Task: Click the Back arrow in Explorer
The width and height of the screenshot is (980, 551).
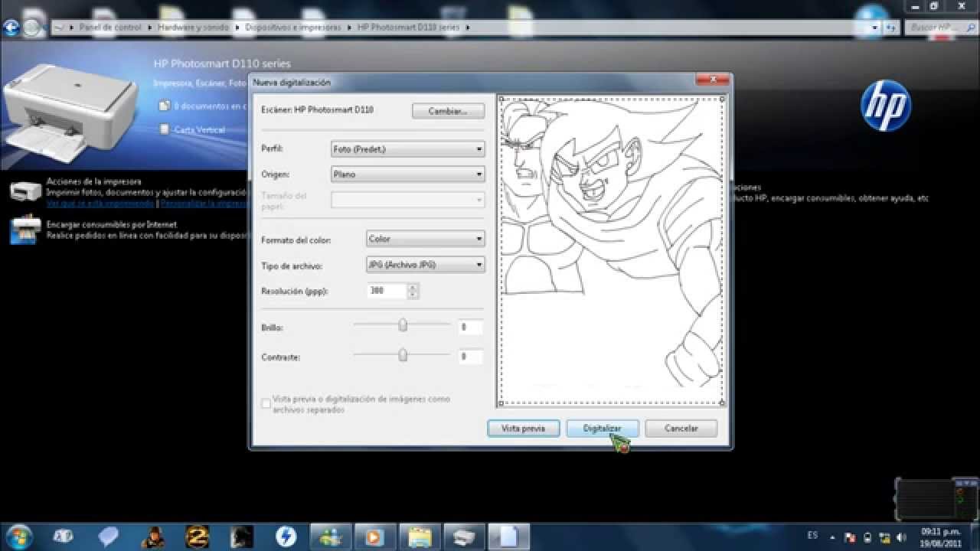Action: tap(11, 28)
